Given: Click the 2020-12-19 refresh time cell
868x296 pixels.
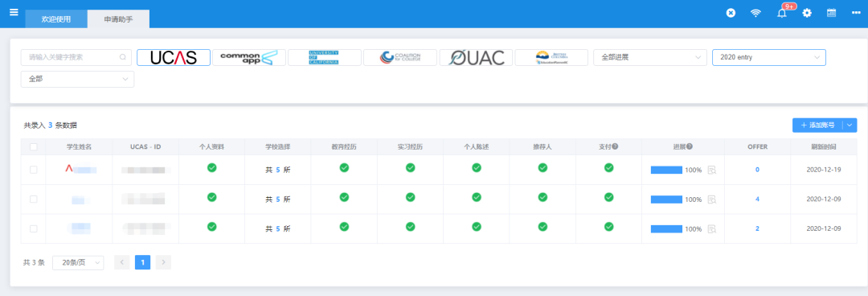Looking at the screenshot, I should click(x=824, y=170).
